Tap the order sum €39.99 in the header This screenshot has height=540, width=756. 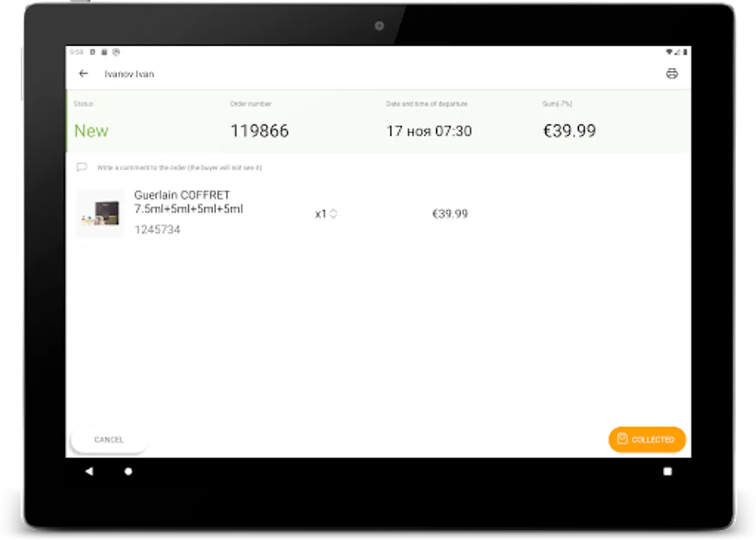click(x=569, y=131)
